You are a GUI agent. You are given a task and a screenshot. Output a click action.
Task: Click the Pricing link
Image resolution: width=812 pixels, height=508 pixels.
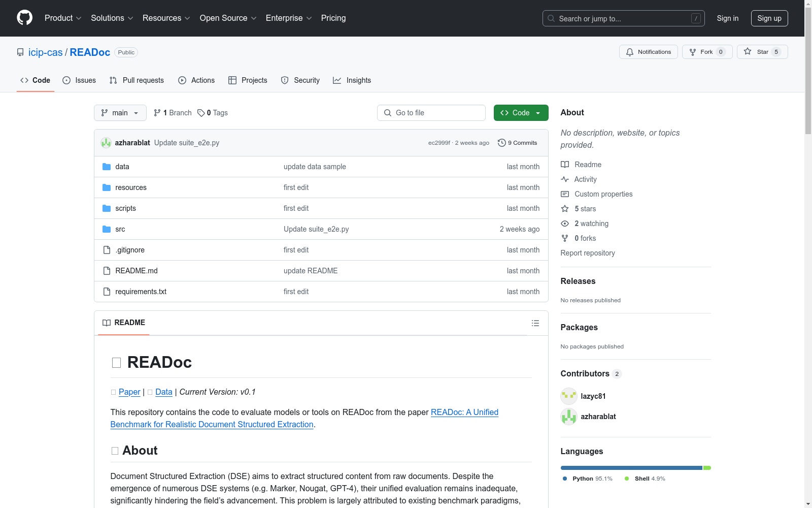pyautogui.click(x=333, y=18)
